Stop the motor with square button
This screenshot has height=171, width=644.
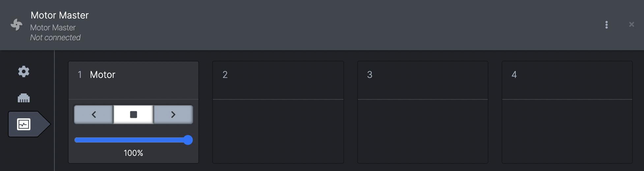click(x=133, y=115)
